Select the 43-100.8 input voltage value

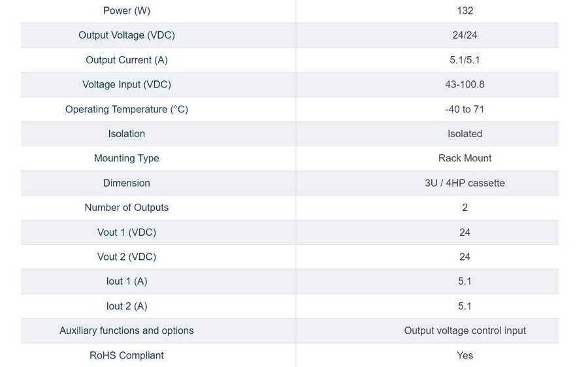pos(465,84)
